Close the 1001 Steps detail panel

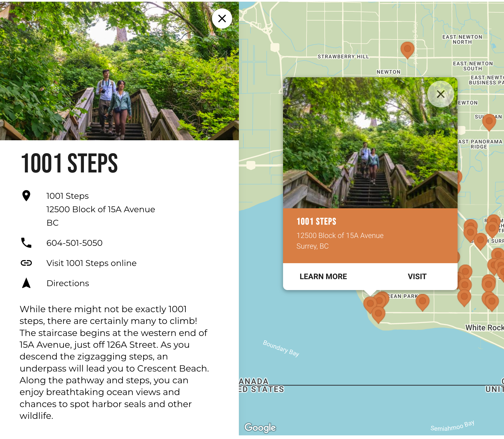(222, 18)
